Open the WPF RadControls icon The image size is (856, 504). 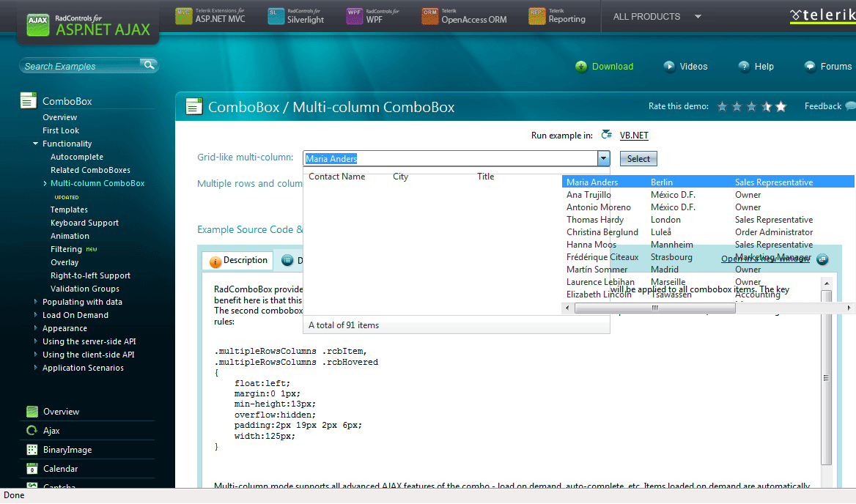(x=354, y=16)
